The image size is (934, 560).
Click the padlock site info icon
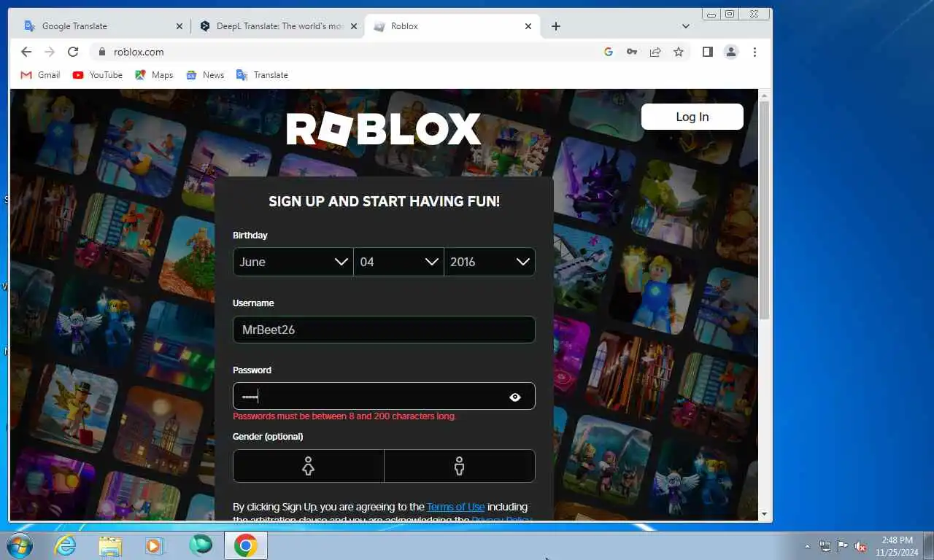click(101, 52)
